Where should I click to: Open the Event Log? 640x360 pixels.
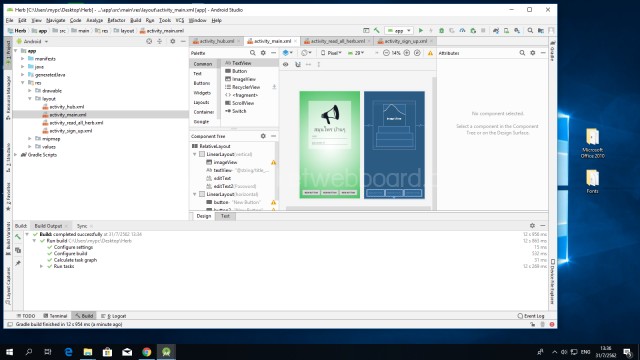(x=531, y=316)
